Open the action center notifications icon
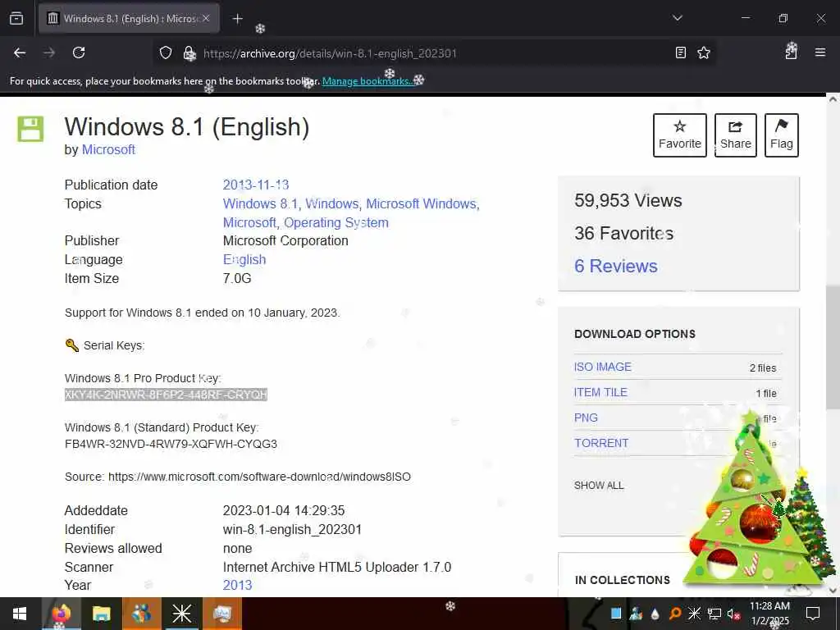This screenshot has height=630, width=840. tap(813, 614)
